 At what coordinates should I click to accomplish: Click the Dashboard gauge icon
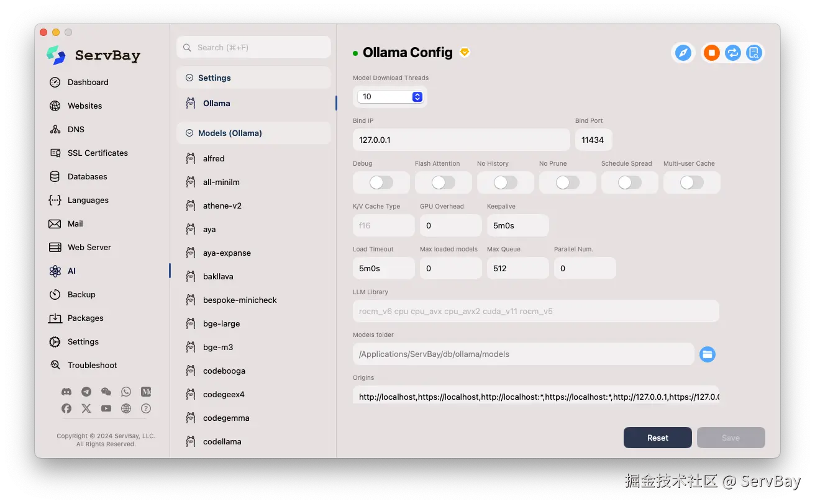click(x=55, y=82)
